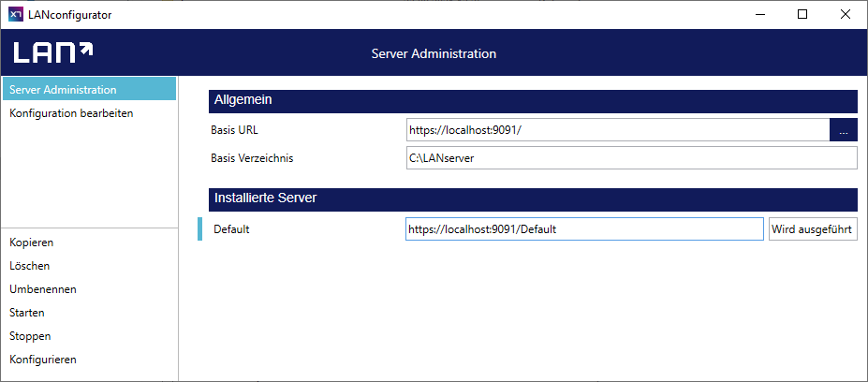This screenshot has width=868, height=382.
Task: Maximize the LANconfigurator window
Action: pos(802,14)
